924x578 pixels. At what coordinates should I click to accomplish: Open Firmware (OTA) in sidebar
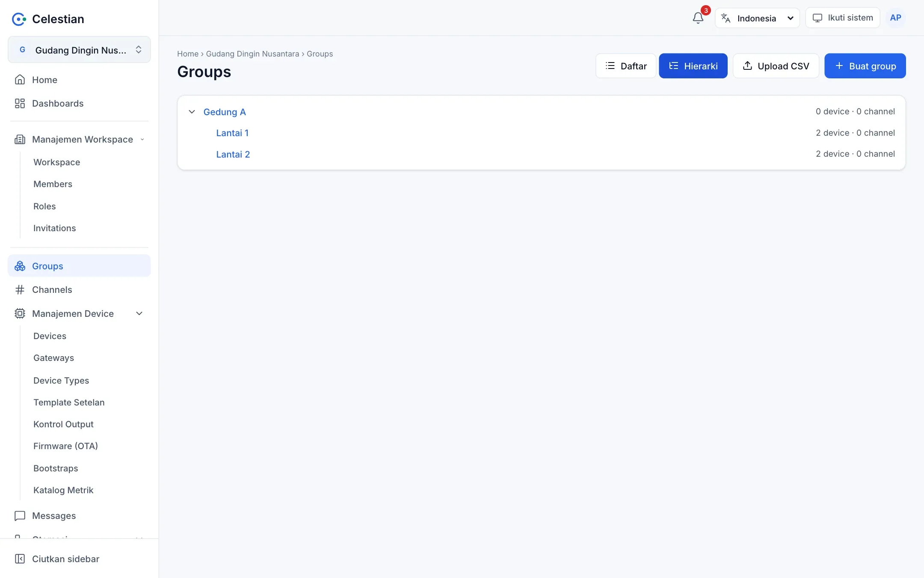coord(66,446)
